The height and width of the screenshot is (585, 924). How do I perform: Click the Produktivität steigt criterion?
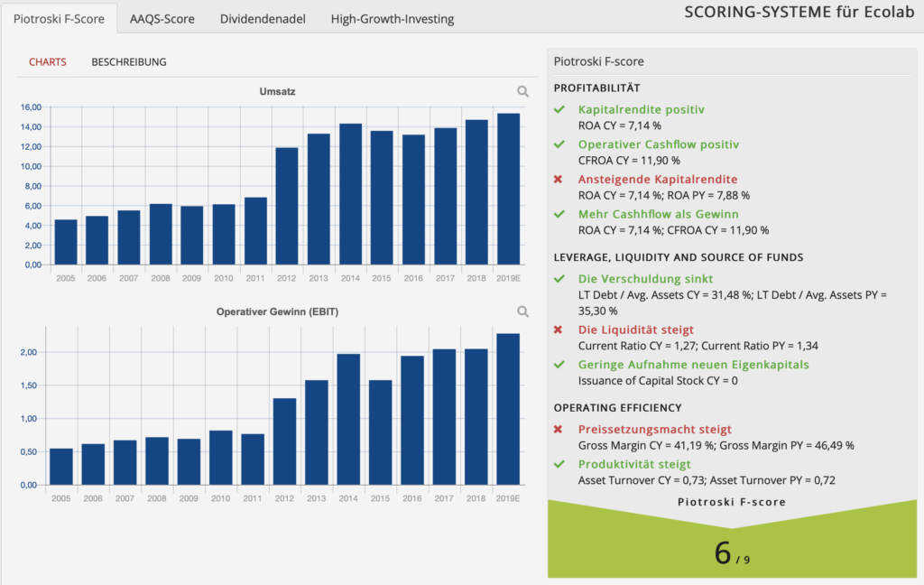[x=634, y=464]
